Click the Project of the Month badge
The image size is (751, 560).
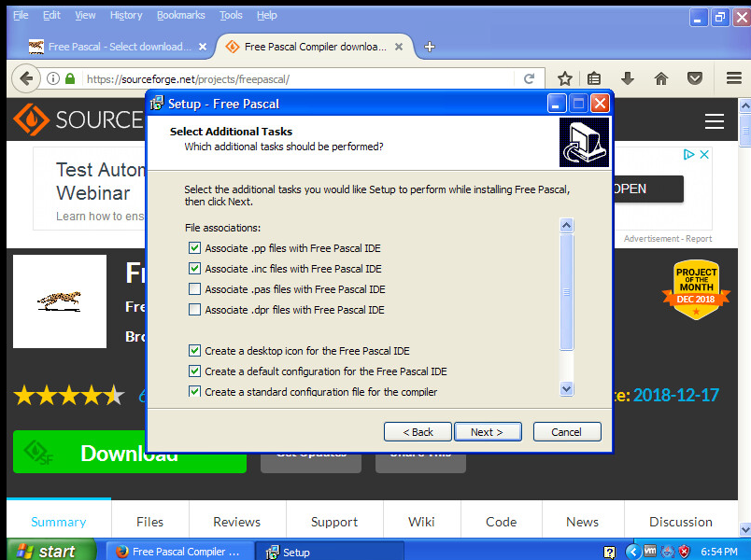click(x=696, y=289)
